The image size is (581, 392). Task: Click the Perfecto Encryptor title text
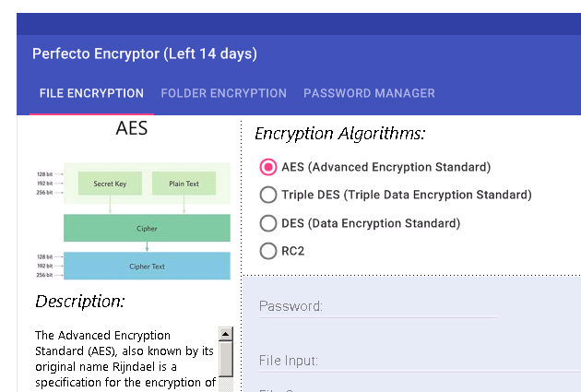pos(144,53)
